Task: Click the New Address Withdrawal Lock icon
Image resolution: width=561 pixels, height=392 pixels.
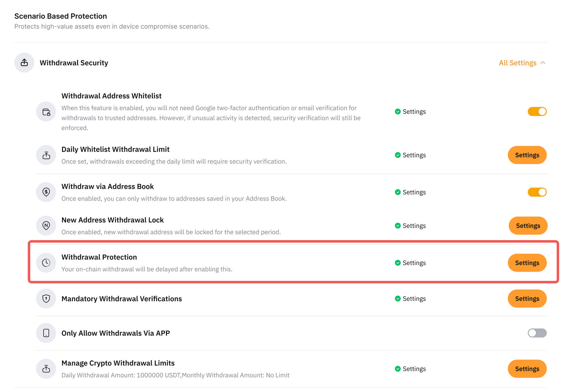Action: [46, 226]
